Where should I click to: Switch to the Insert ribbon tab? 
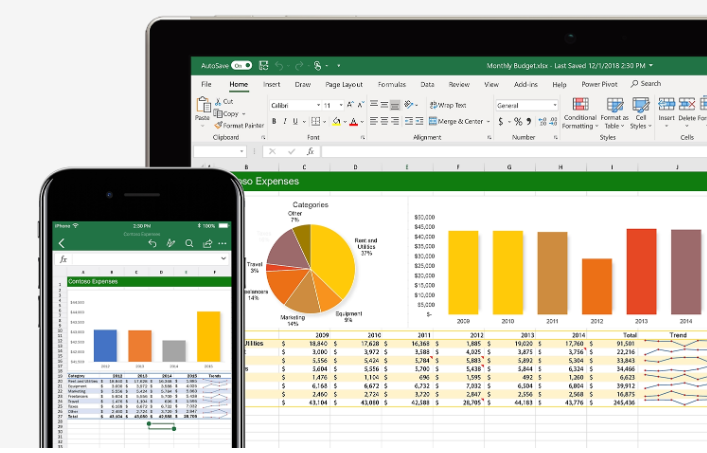(271, 85)
